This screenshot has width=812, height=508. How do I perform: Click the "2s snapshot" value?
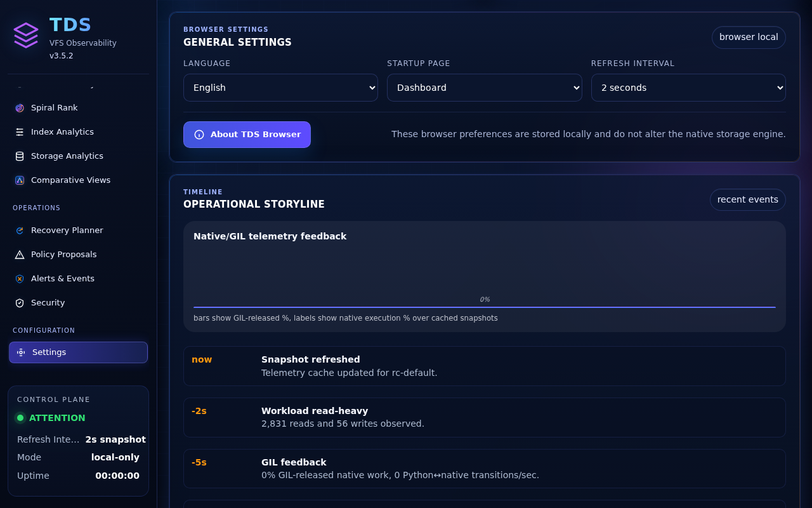click(x=115, y=439)
